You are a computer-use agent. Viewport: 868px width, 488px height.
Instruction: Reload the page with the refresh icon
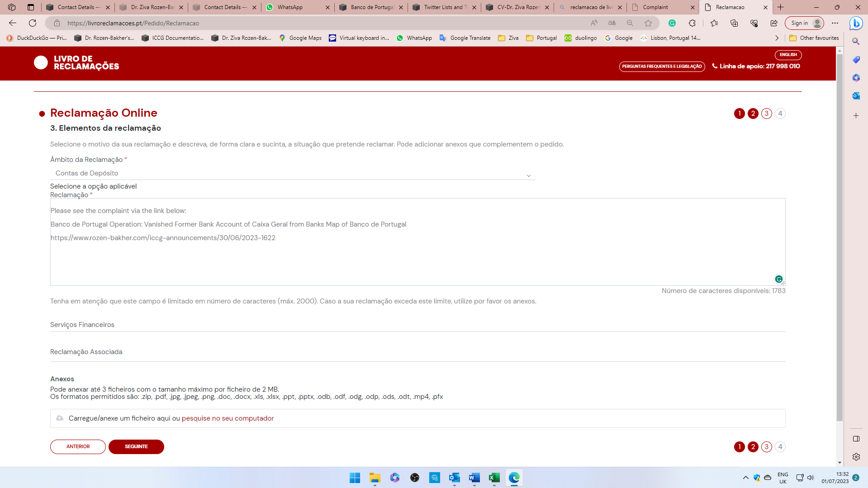coord(33,23)
